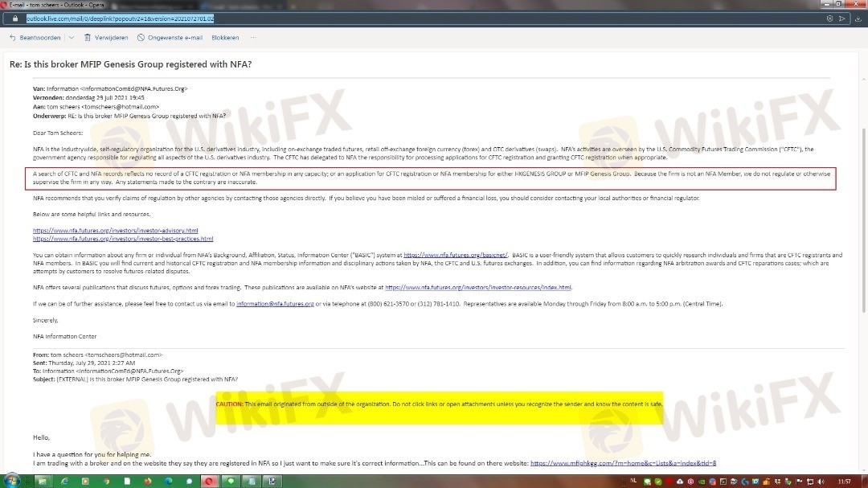This screenshot has height=488, width=868.
Task: Open the green chat app taskbar button
Action: tap(231, 482)
